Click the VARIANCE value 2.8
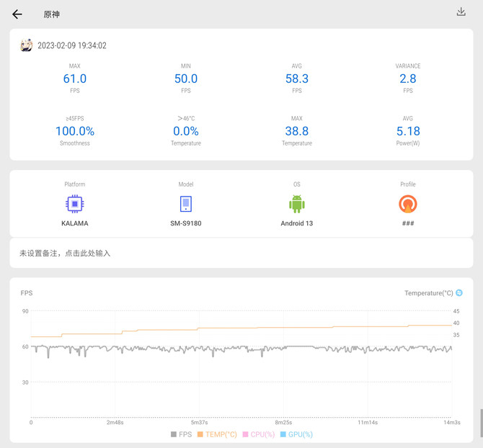The height and width of the screenshot is (448, 483). (x=408, y=79)
